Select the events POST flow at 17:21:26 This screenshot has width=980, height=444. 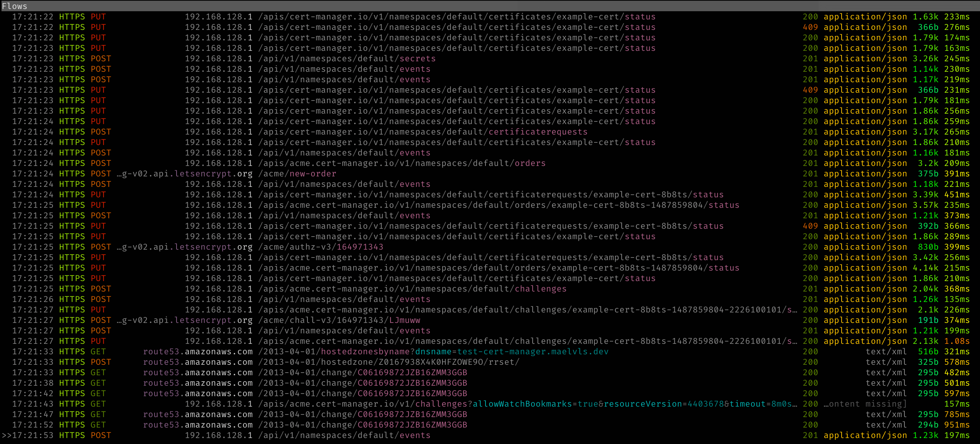(342, 299)
